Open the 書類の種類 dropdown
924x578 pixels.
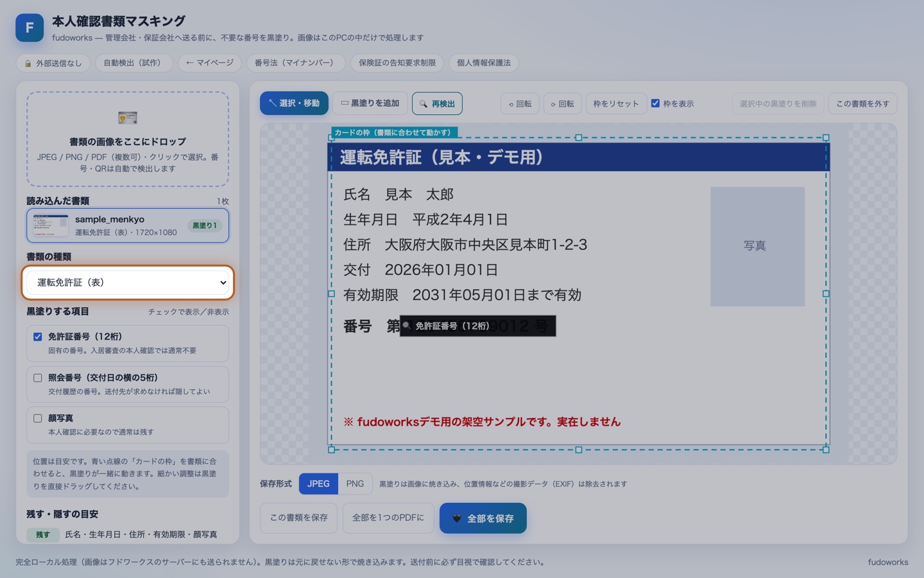coord(128,283)
